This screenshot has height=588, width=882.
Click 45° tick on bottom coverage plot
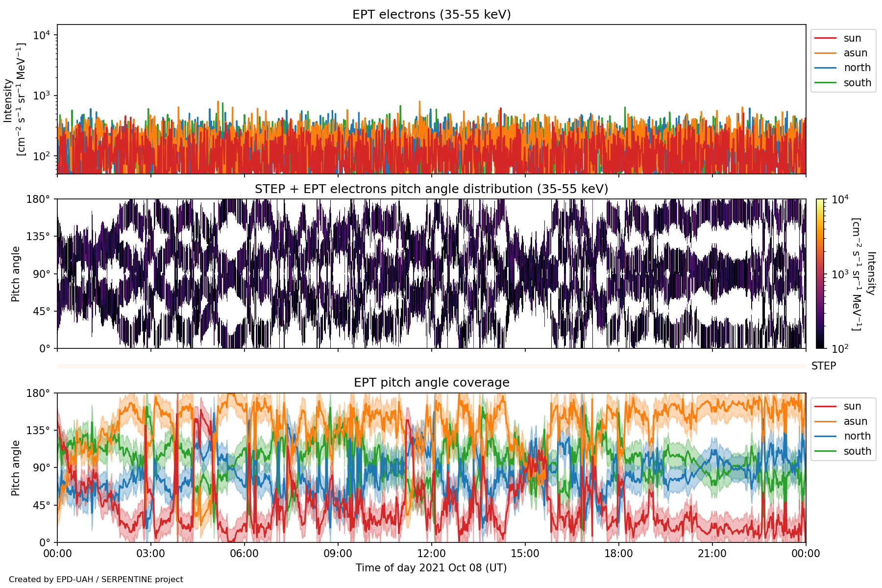click(42, 505)
